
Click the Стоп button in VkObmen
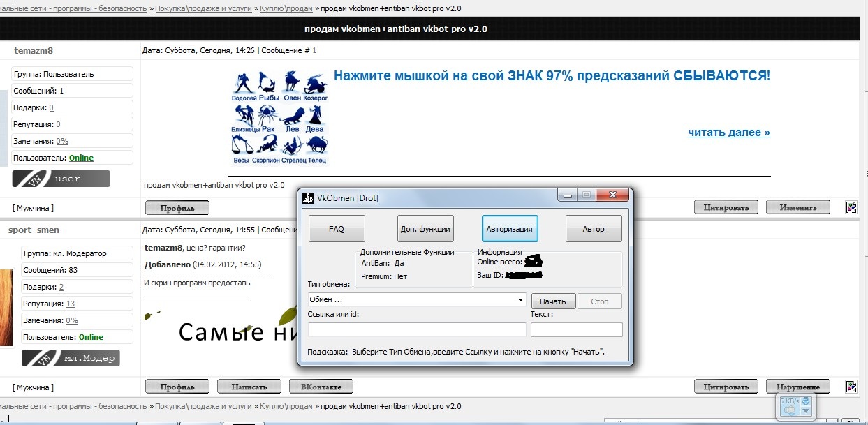coord(600,301)
